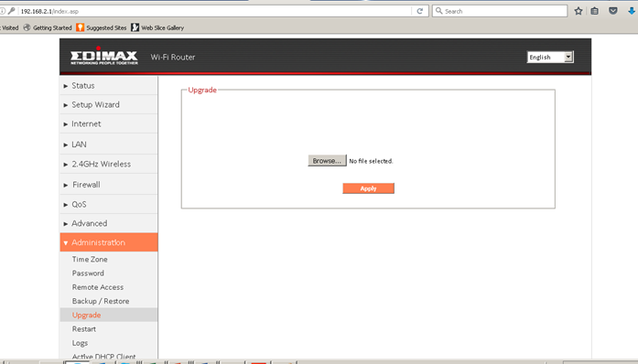
Task: Open the Remote Access page
Action: pyautogui.click(x=98, y=287)
